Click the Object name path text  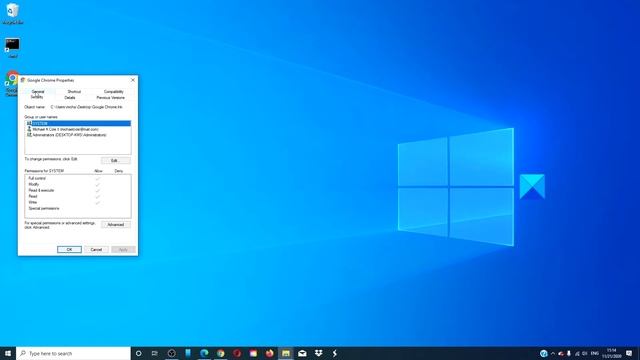click(x=87, y=107)
